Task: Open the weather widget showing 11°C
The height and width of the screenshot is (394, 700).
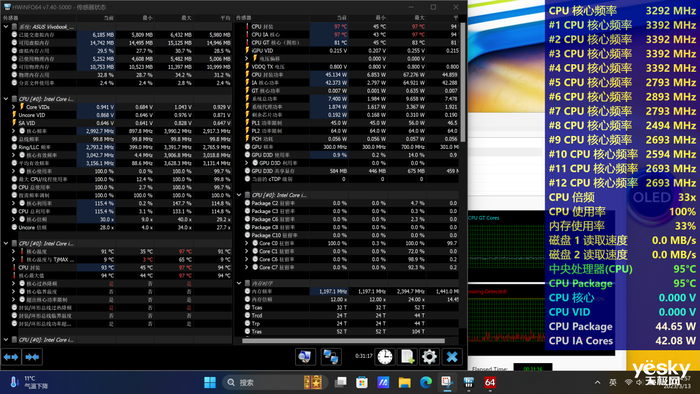Action: click(28, 382)
